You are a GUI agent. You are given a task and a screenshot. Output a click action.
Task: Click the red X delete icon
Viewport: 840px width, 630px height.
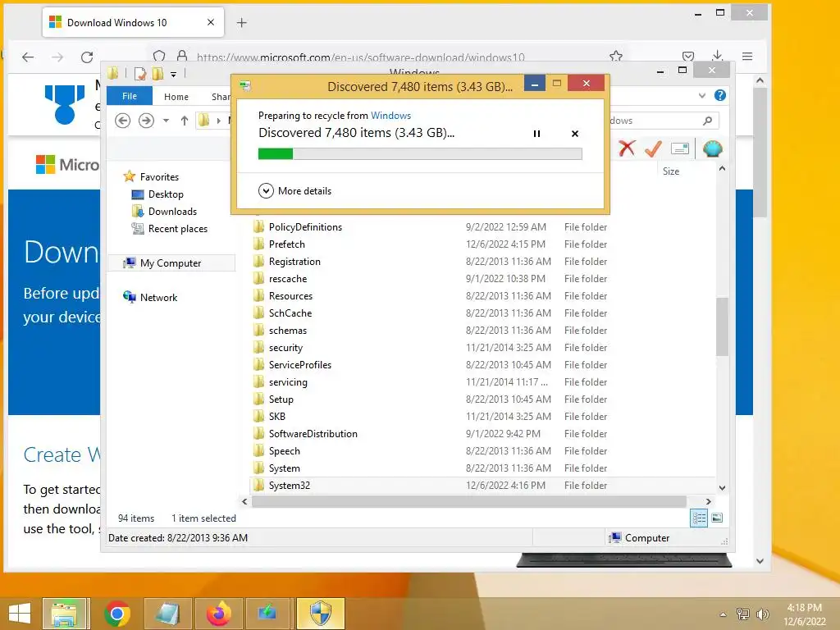(x=626, y=148)
